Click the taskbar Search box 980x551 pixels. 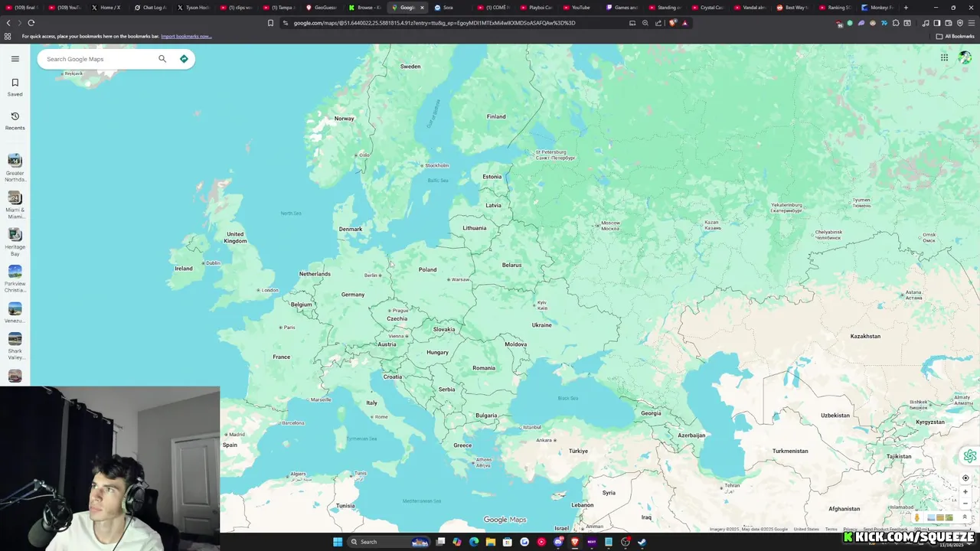(x=389, y=542)
